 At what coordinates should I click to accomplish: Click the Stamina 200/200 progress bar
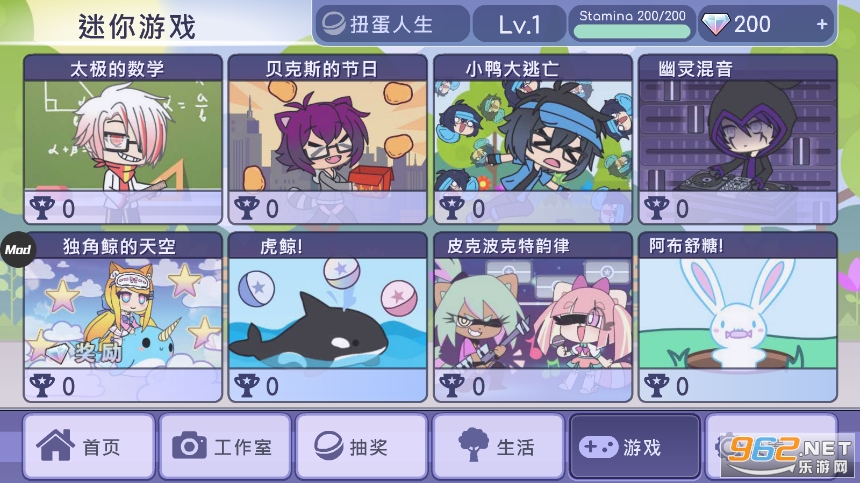tap(632, 31)
